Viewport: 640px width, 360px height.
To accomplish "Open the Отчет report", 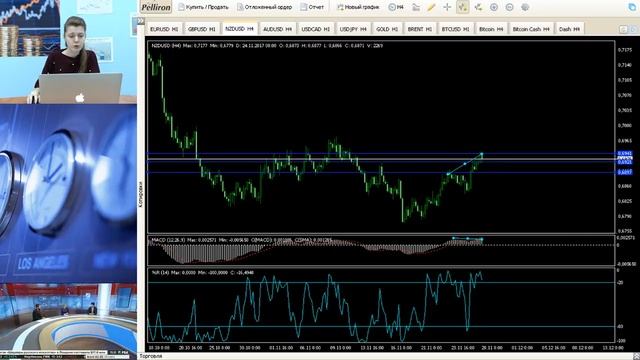I will click(x=312, y=7).
